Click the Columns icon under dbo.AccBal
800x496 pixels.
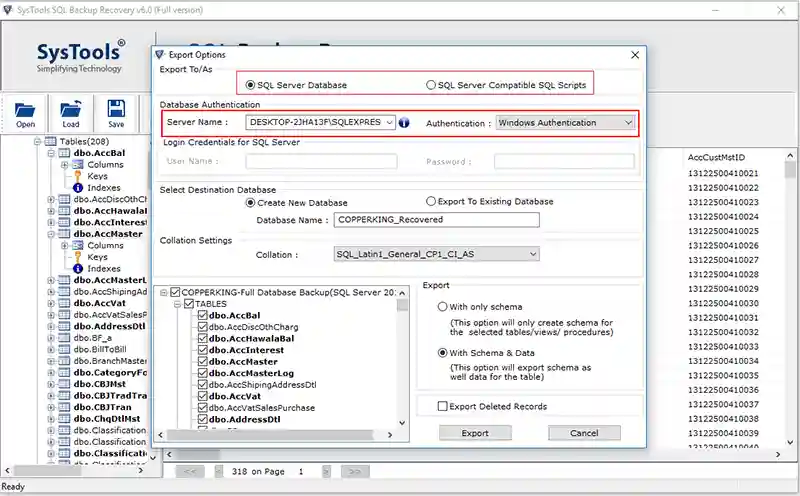coord(78,164)
